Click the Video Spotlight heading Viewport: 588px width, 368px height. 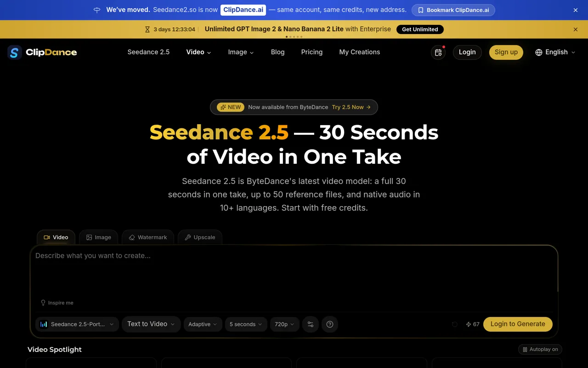(x=55, y=350)
